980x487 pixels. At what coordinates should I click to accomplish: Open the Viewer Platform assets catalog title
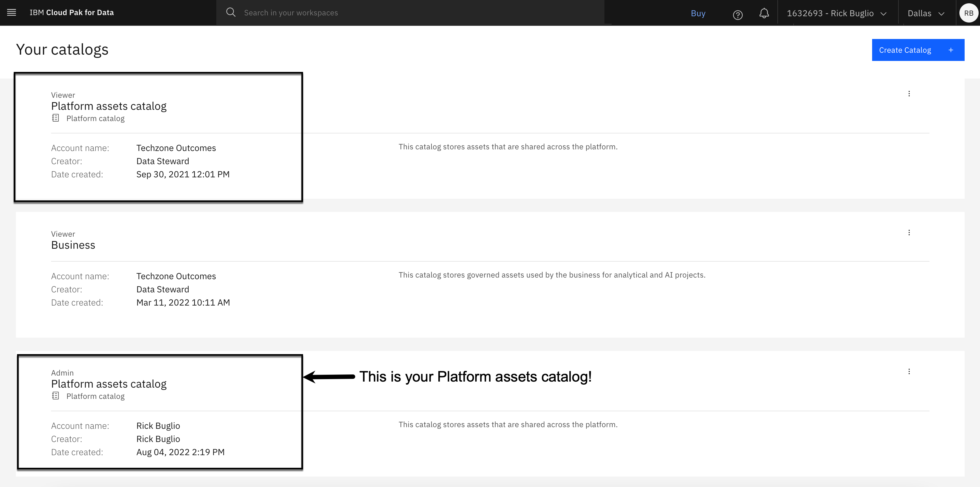tap(109, 106)
